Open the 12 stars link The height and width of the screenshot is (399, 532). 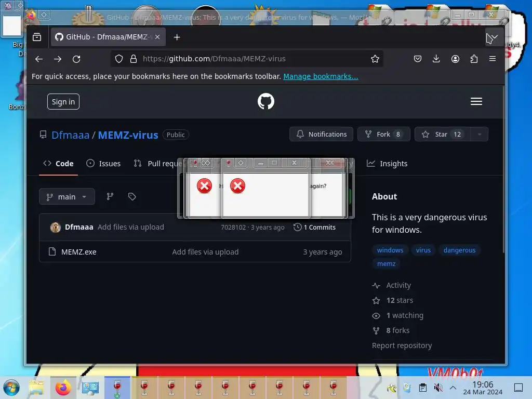393,300
